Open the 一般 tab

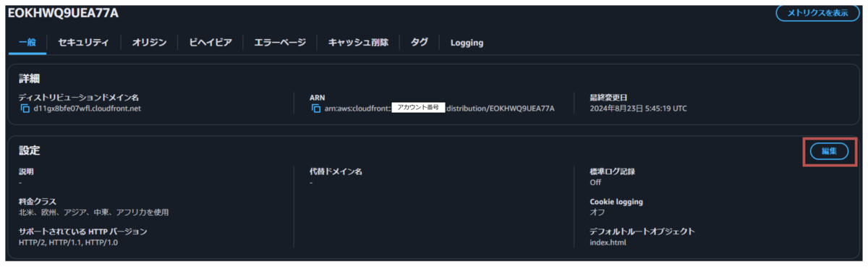pos(27,43)
